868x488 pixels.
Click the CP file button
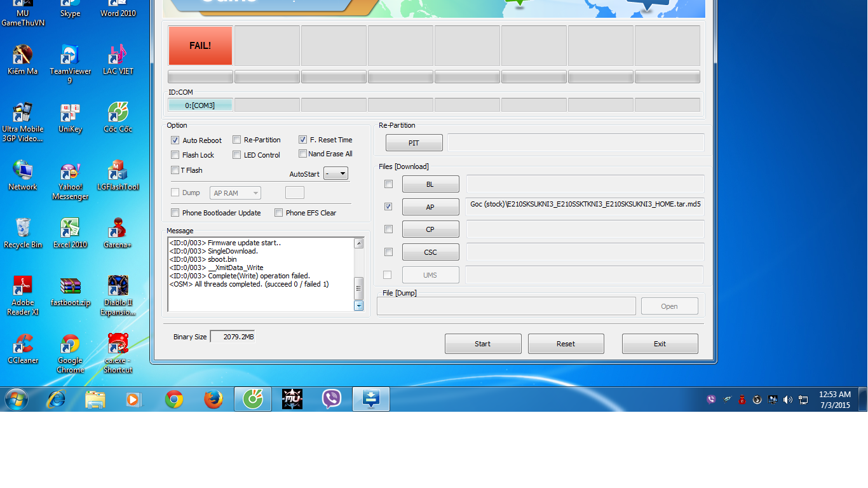[x=430, y=229]
